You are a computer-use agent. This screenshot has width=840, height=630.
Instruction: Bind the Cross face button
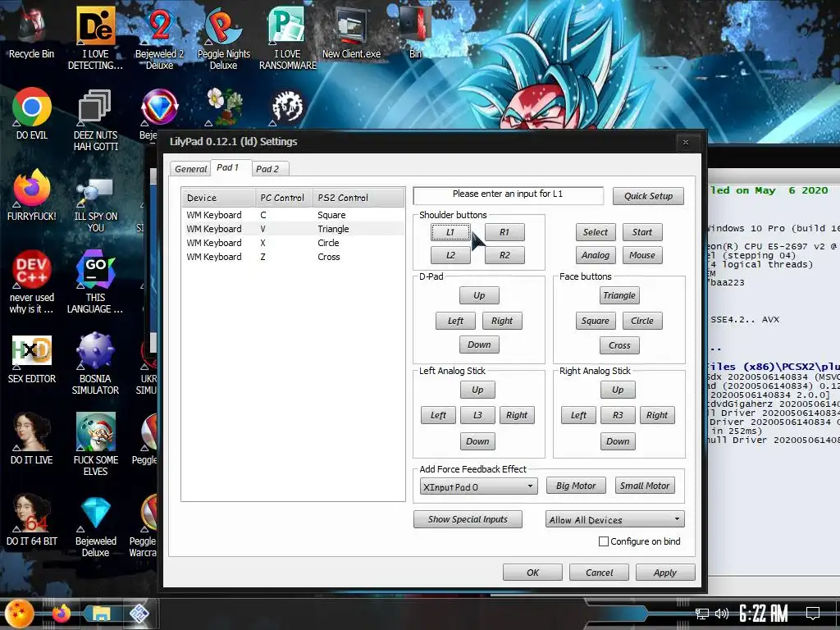point(619,345)
